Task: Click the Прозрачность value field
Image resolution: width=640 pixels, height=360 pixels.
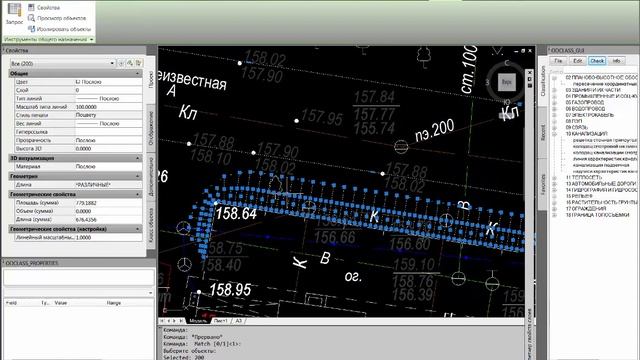Action: (109, 140)
